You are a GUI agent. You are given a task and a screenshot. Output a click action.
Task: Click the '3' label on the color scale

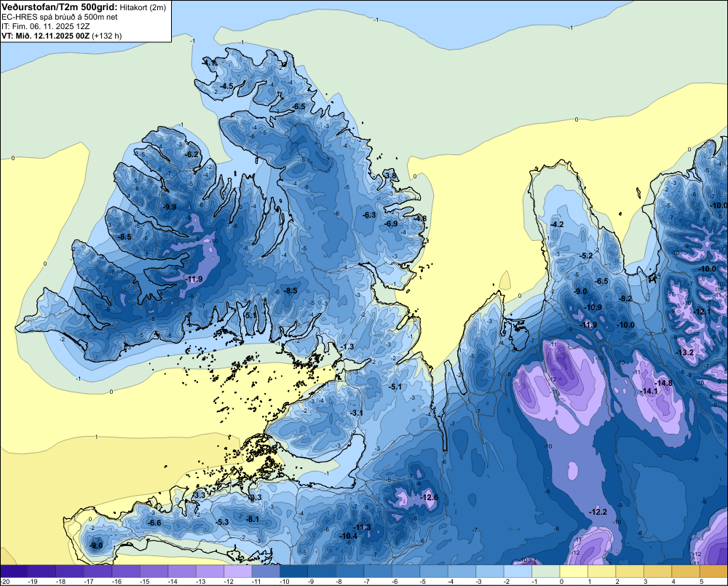click(645, 582)
